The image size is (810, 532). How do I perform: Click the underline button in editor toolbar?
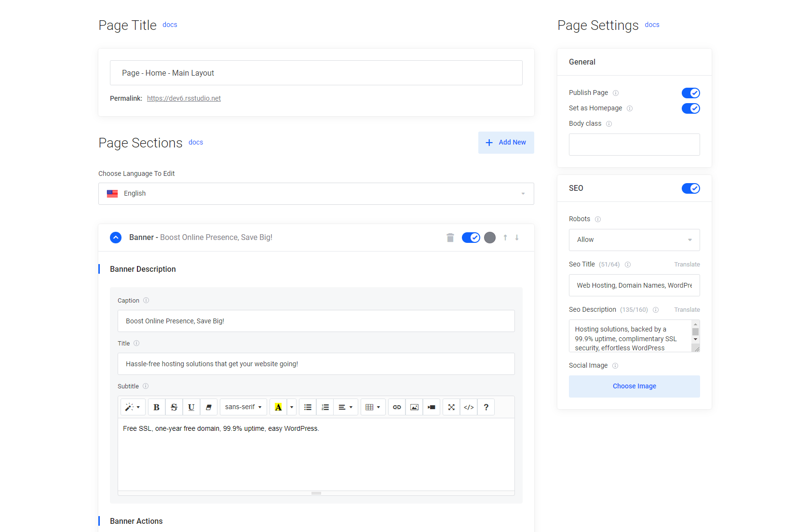tap(191, 407)
